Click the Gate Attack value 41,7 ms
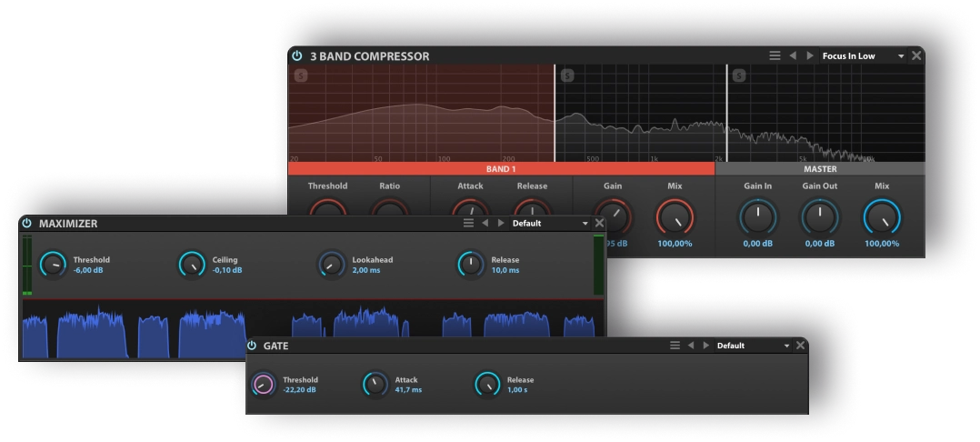Viewport: 980px width, 442px height. 408,389
